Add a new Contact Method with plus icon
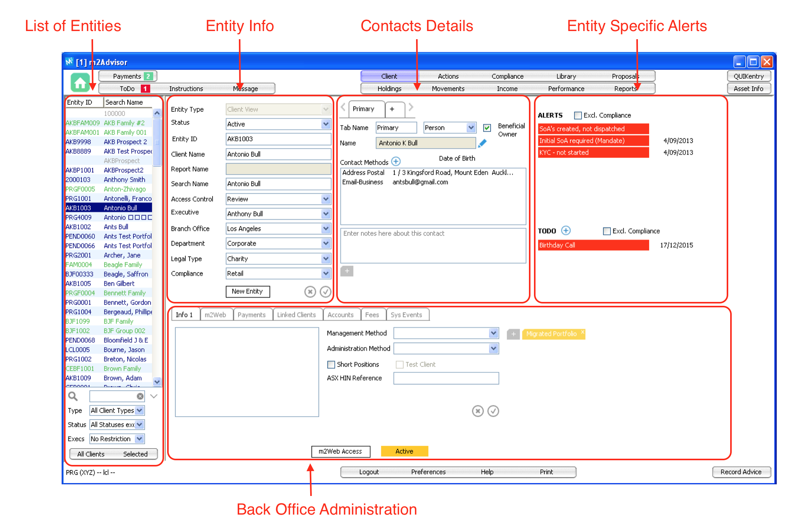Image resolution: width=812 pixels, height=527 pixels. pos(396,161)
